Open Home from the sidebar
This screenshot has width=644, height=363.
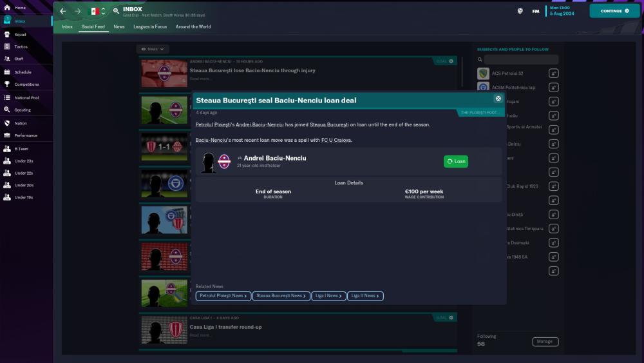[20, 8]
